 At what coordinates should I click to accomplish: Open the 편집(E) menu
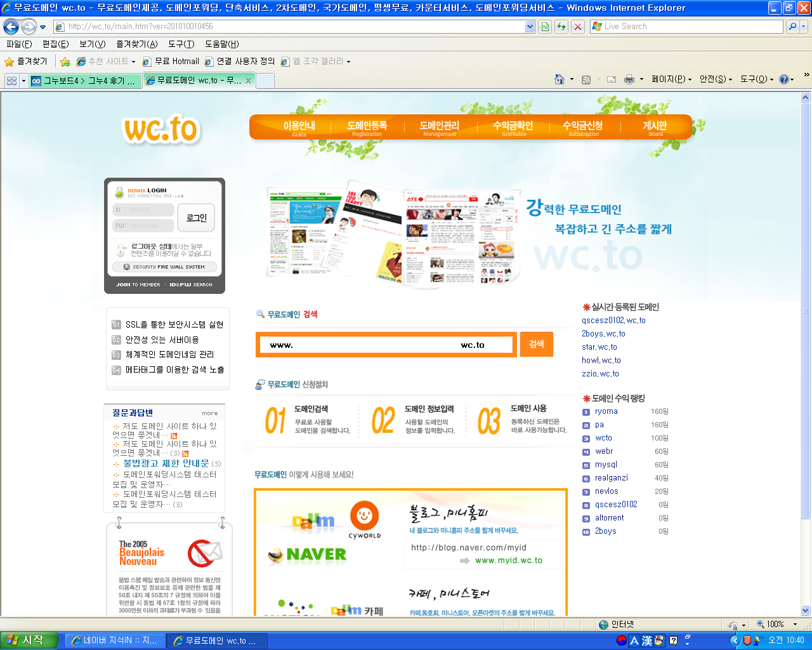[56, 44]
